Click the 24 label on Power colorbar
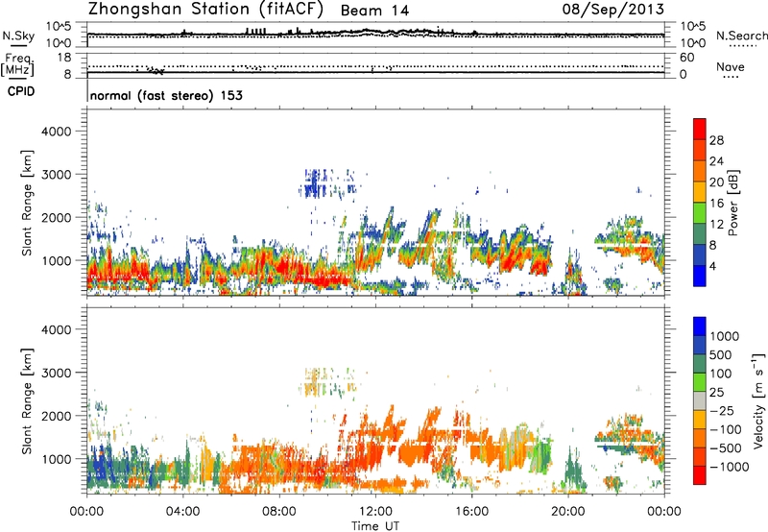The height and width of the screenshot is (532, 768). (x=716, y=161)
